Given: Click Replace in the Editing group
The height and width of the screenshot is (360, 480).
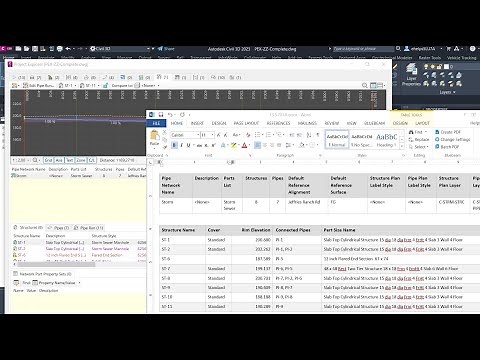Looking at the screenshot, I should [419, 139].
